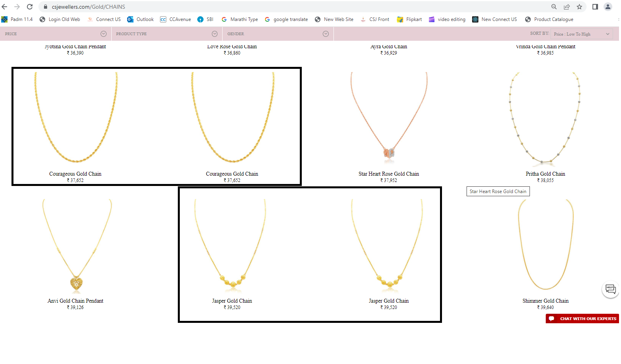Click price ₹ 36,390

pos(75,53)
